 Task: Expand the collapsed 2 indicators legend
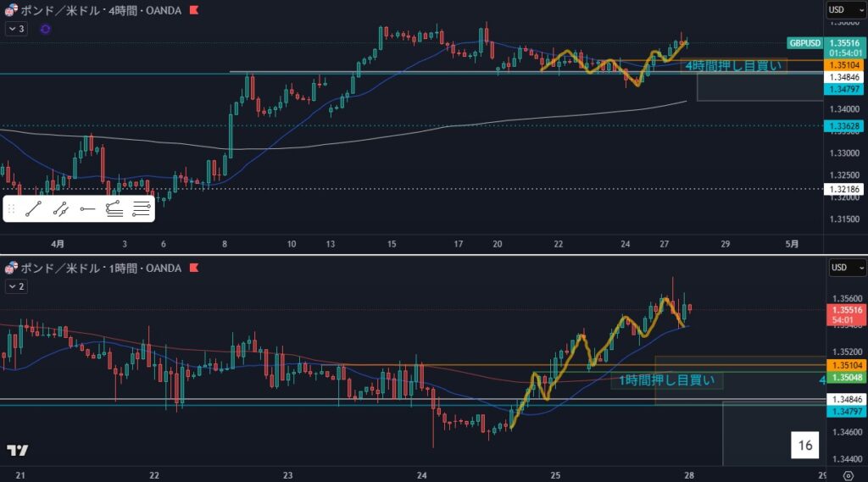16,286
